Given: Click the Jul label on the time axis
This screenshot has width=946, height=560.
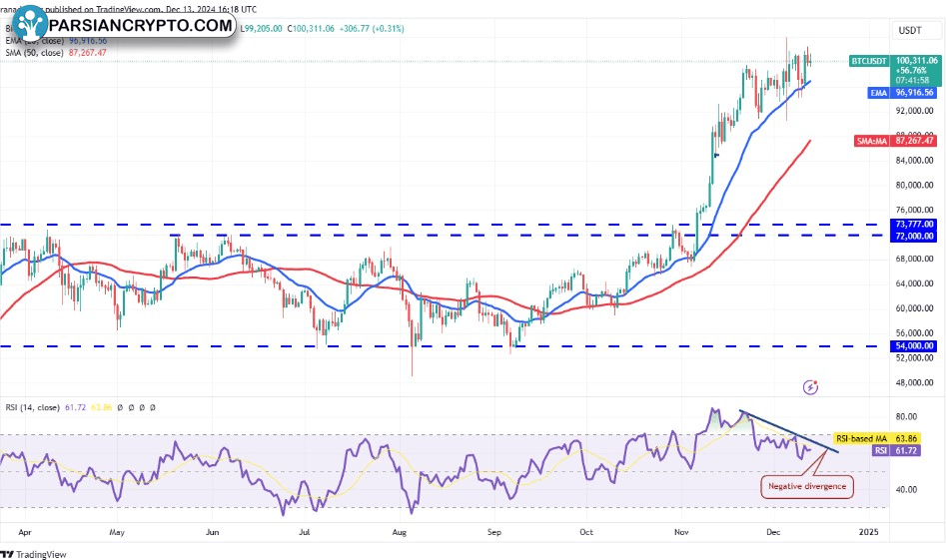Looking at the screenshot, I should point(305,532).
